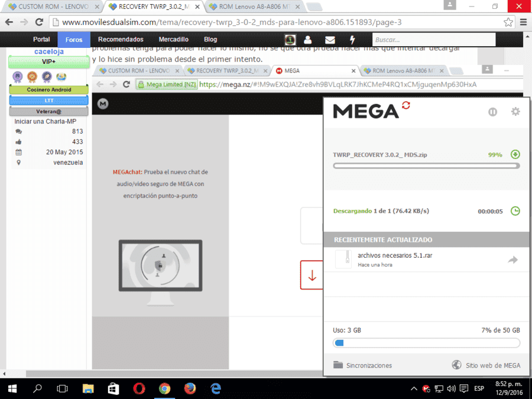Click the storage usage bar showing 7% de 50 GB

(x=426, y=343)
